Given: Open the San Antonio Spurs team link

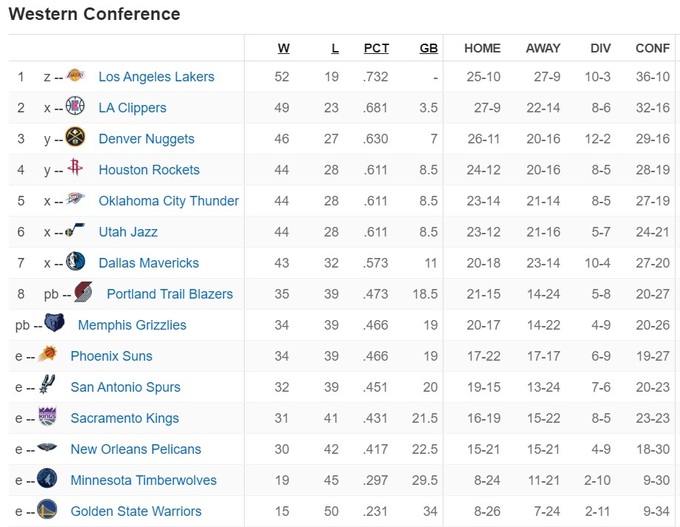Looking at the screenshot, I should tap(125, 387).
